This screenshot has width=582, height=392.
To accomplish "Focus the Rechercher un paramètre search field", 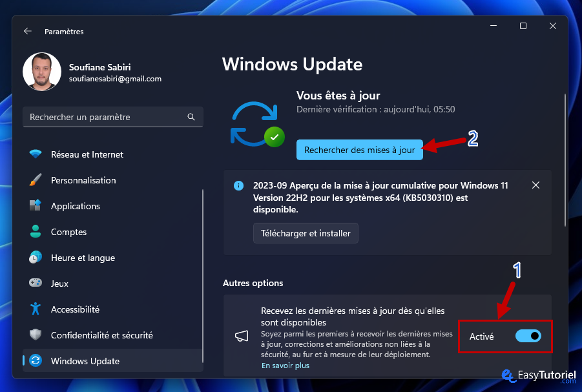I will (113, 117).
